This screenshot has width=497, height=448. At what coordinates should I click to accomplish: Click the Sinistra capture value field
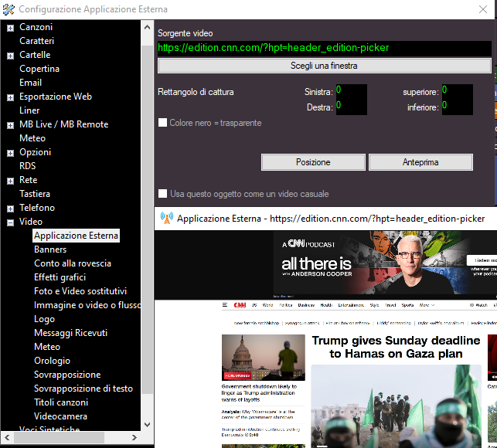pos(351,91)
